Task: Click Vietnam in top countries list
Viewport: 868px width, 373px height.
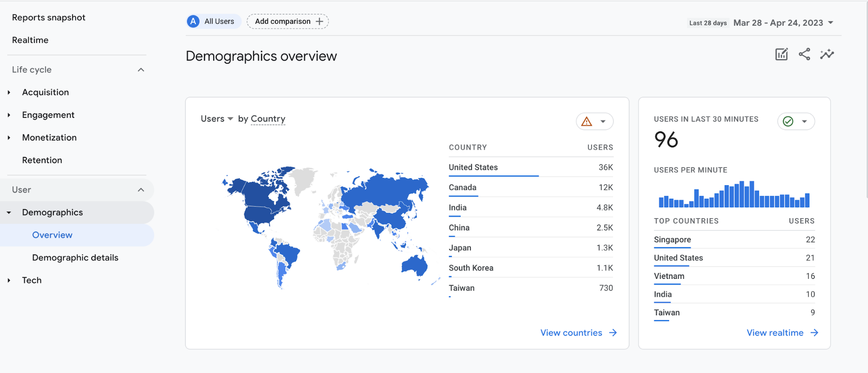Action: 734,276
